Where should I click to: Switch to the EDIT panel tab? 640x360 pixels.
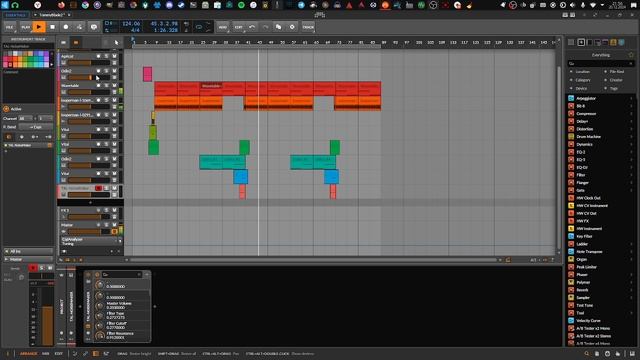(59, 354)
